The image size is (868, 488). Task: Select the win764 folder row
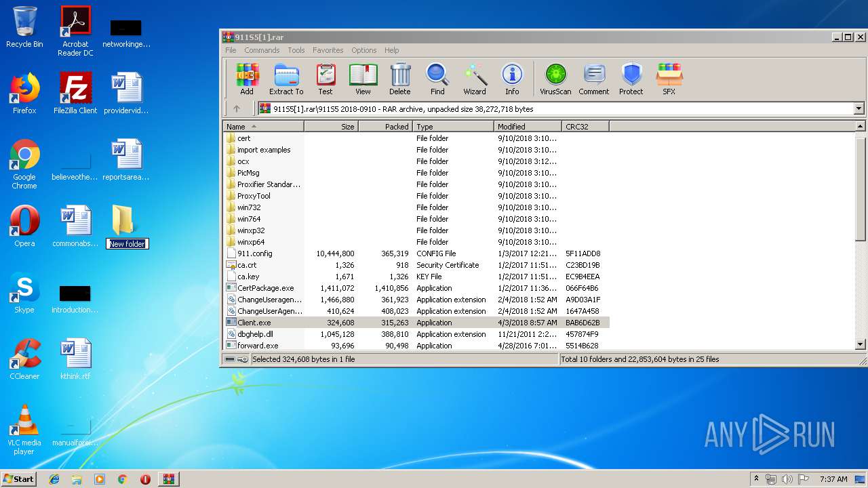pyautogui.click(x=416, y=219)
